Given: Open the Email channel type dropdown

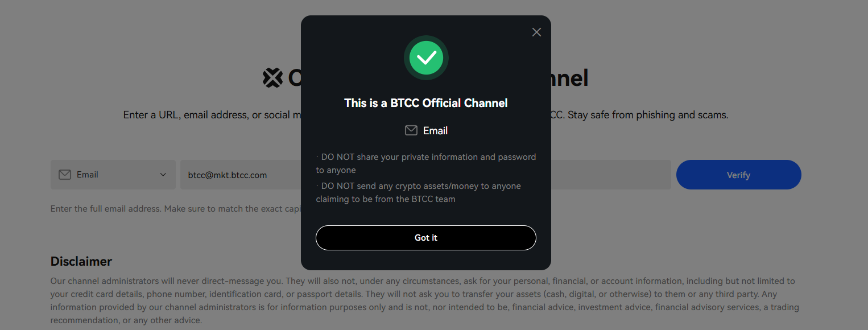Looking at the screenshot, I should tap(113, 175).
